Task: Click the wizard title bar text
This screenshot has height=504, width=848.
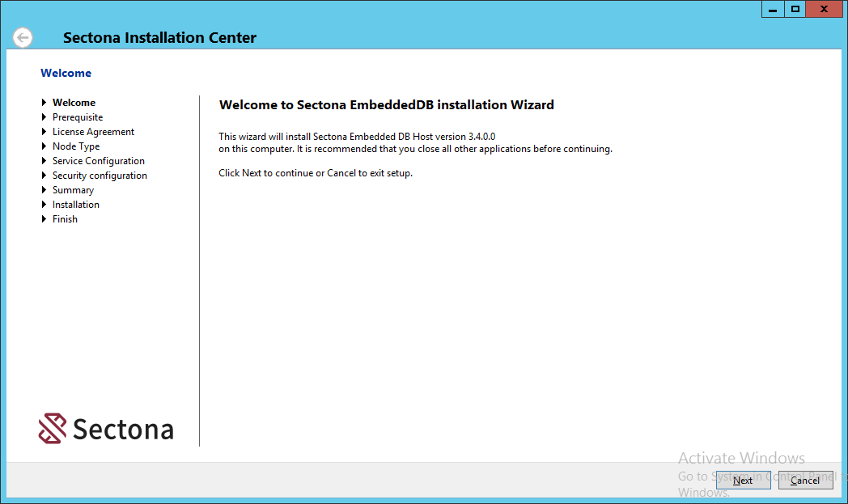Action: tap(159, 37)
